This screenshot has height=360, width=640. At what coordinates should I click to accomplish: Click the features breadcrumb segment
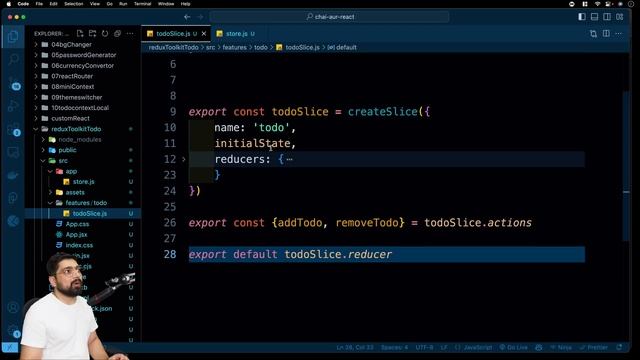[x=235, y=47]
